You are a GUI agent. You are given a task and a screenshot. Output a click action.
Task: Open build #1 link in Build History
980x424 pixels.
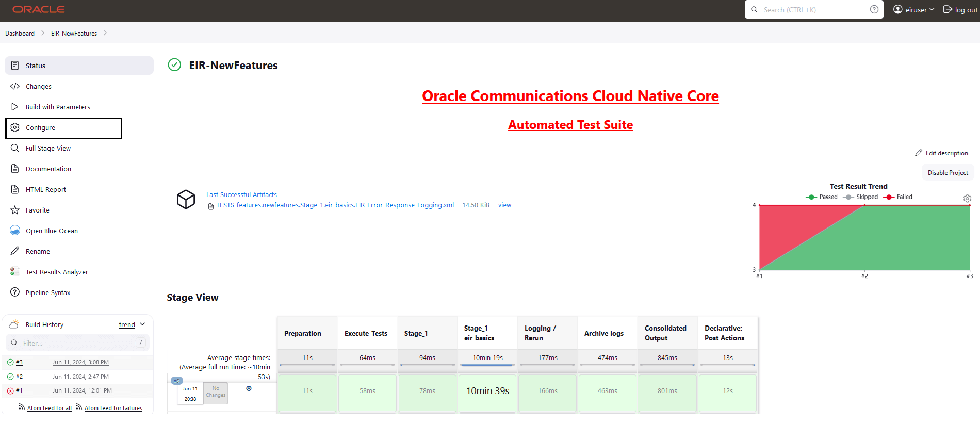click(19, 390)
